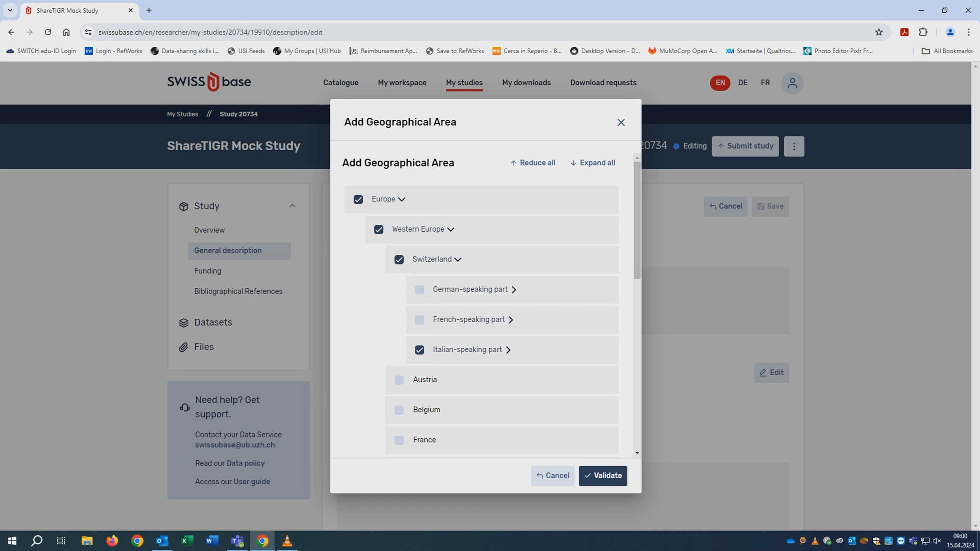Click the address bar URL
This screenshot has height=551, width=980.
[210, 32]
